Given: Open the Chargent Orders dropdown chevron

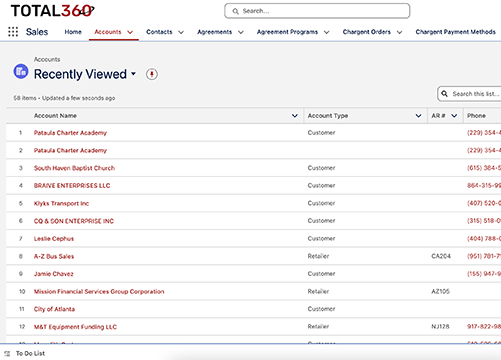Looking at the screenshot, I should (399, 32).
